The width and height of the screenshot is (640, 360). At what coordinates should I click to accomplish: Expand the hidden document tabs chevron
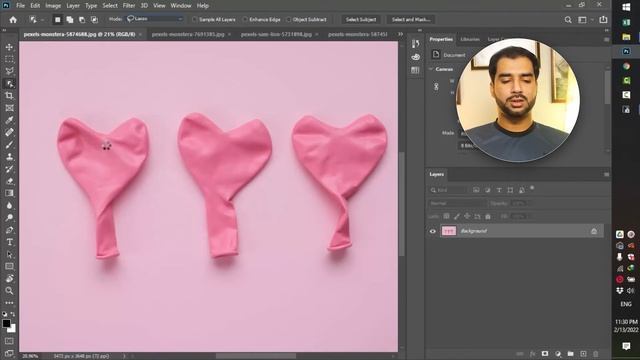[400, 34]
